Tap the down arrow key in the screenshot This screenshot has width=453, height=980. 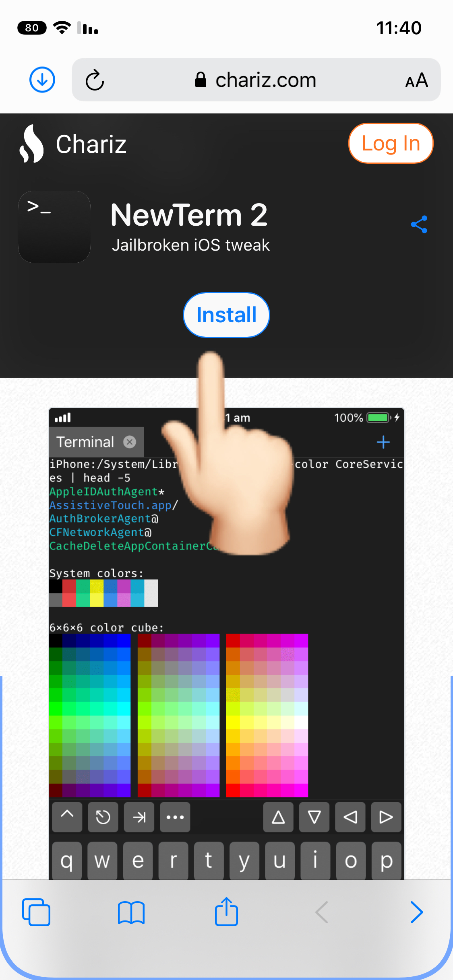[314, 817]
